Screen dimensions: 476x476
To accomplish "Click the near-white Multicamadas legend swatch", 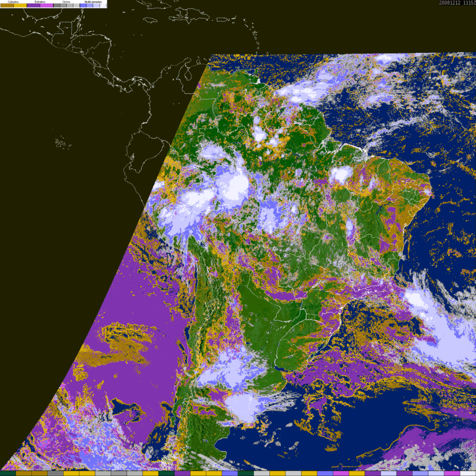I will pyautogui.click(x=103, y=5).
